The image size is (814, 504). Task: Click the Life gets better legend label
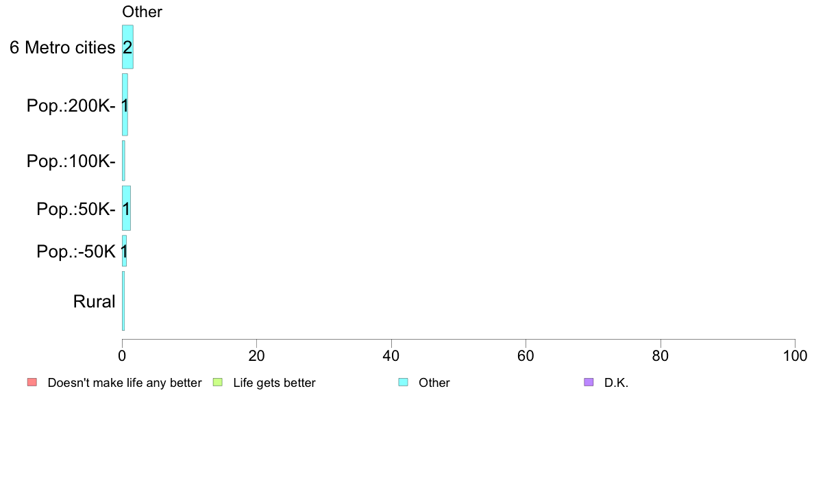pos(274,383)
